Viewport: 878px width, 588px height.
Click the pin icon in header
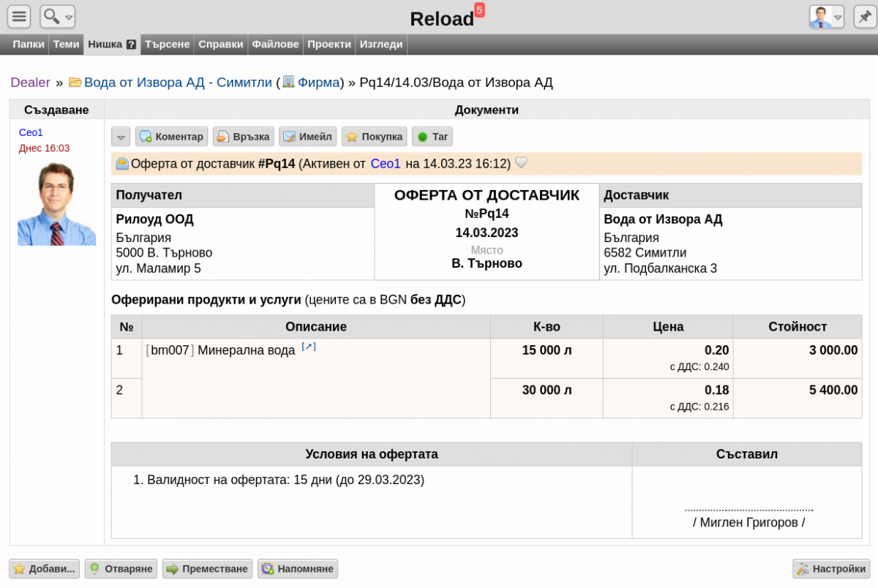pos(866,16)
